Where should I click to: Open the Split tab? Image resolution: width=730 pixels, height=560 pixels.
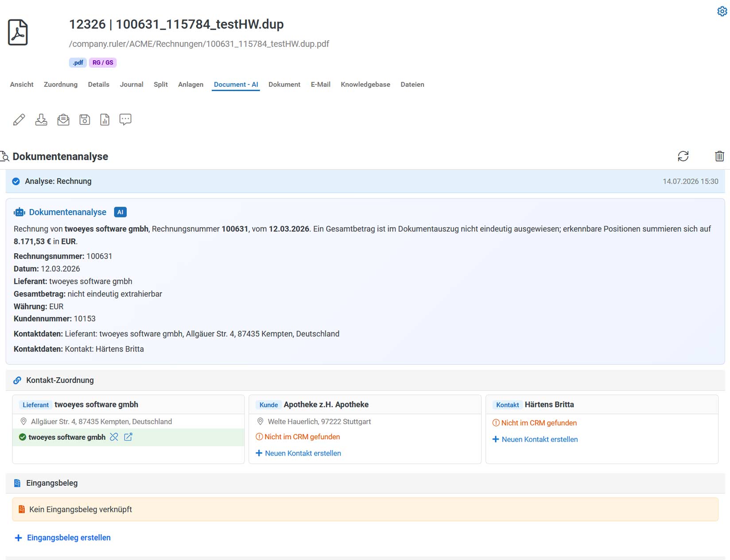pyautogui.click(x=161, y=85)
